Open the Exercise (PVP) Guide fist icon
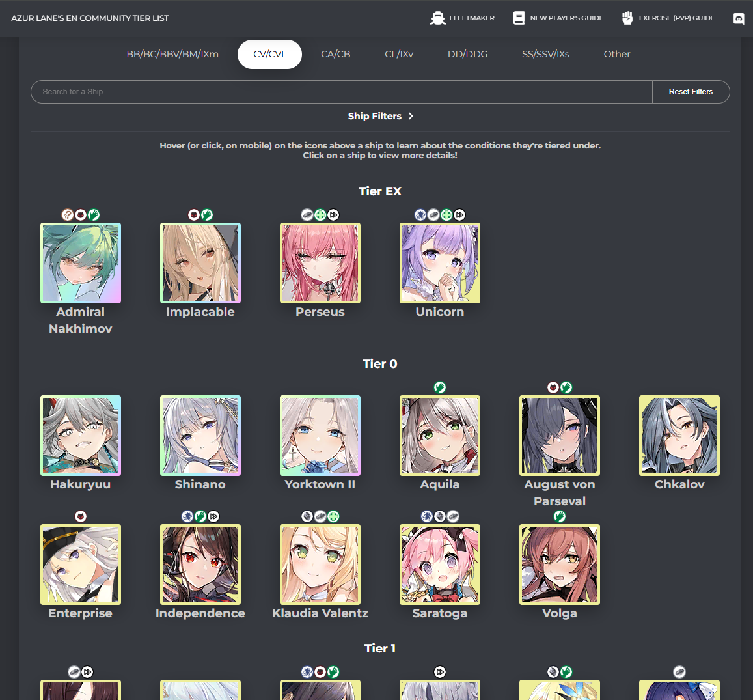This screenshot has height=700, width=753. tap(627, 18)
